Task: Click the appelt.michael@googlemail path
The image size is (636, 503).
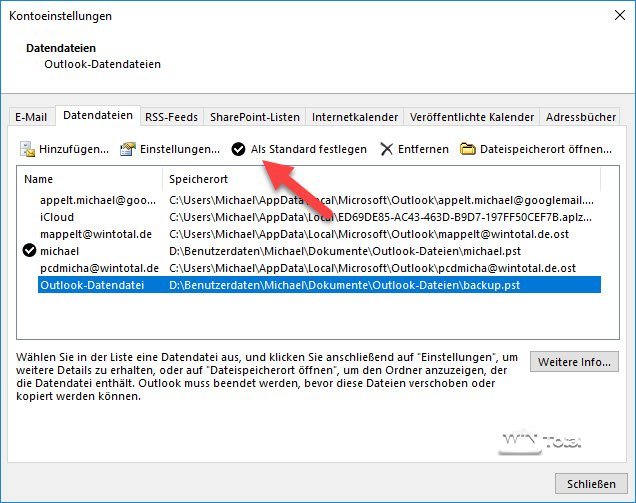Action: click(381, 200)
